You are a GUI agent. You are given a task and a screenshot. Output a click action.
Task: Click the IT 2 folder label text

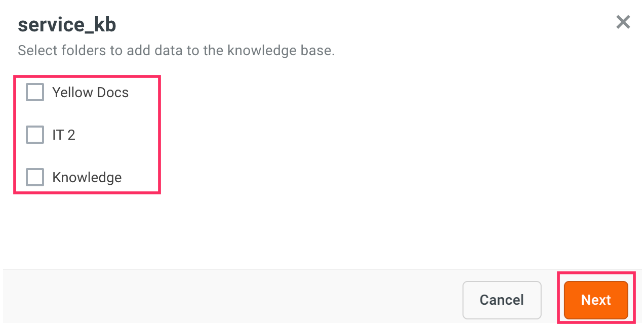point(64,135)
